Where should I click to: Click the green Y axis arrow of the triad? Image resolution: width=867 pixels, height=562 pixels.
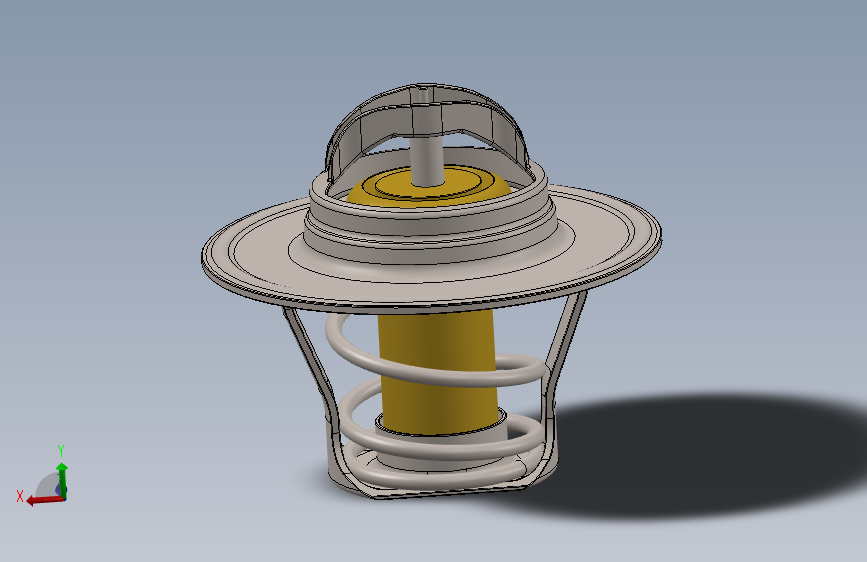click(62, 480)
